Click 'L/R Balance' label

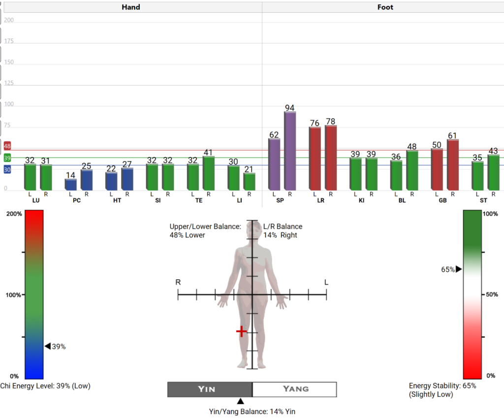(283, 226)
